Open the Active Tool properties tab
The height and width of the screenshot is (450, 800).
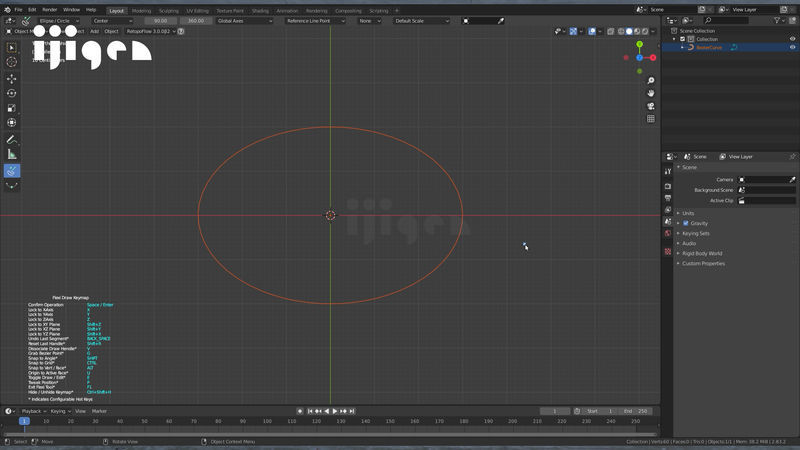668,172
